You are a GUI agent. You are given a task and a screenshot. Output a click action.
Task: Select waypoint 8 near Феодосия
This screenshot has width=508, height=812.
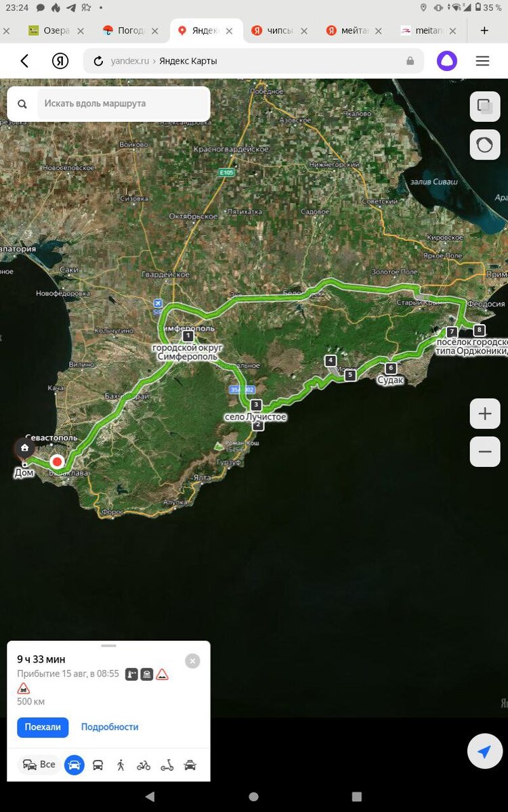(x=480, y=330)
